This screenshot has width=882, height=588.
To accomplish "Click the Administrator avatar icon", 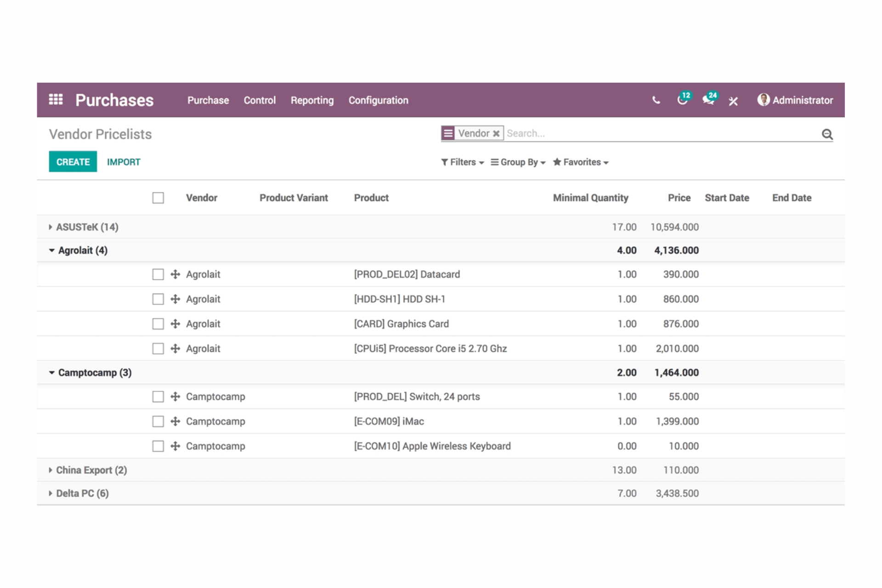I will pyautogui.click(x=763, y=100).
